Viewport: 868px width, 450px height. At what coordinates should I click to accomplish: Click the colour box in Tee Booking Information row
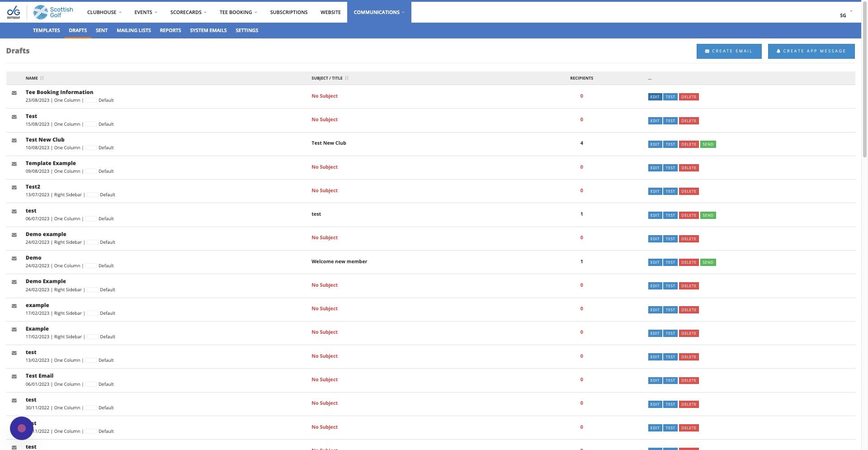(x=91, y=100)
